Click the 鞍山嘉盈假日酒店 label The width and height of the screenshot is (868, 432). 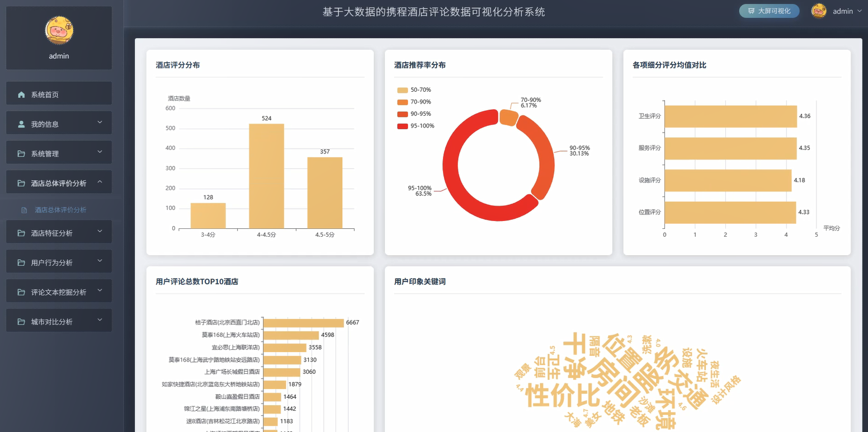point(237,397)
